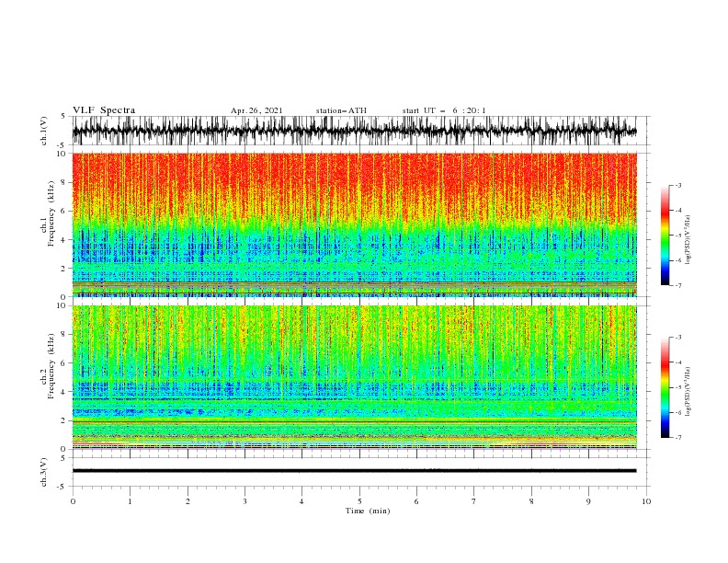The width and height of the screenshot is (728, 563).
Task: Click the "4" tick on the time axis
Action: tap(301, 501)
